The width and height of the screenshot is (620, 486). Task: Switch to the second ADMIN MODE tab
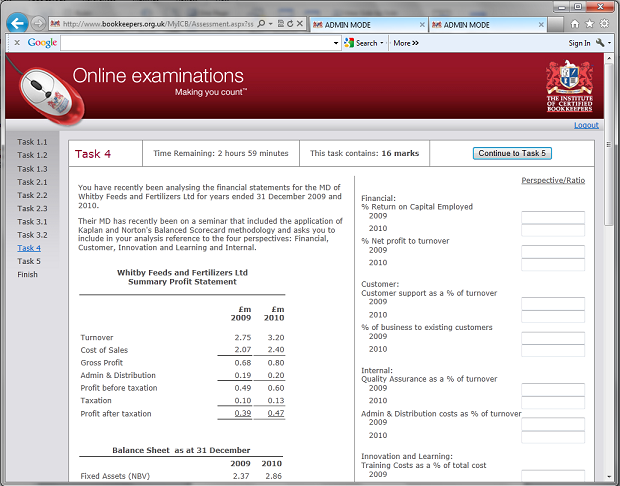click(x=488, y=25)
